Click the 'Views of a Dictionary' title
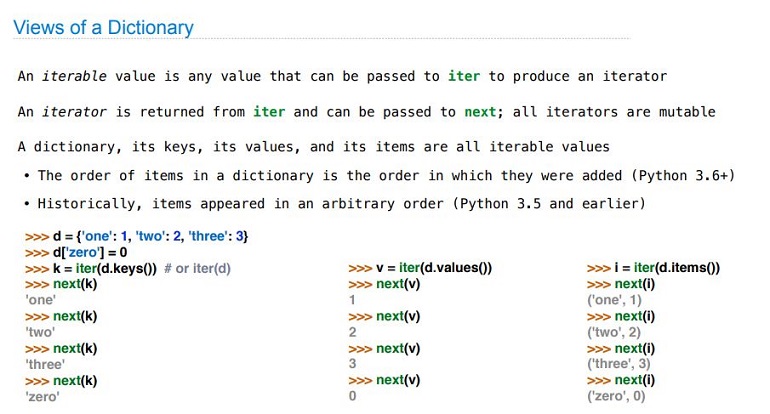 103,28
